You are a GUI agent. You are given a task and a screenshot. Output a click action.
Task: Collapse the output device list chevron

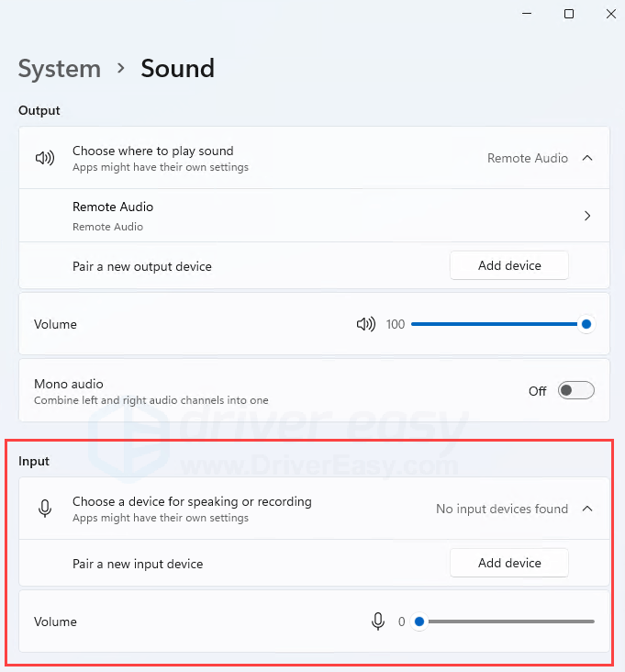click(x=587, y=158)
